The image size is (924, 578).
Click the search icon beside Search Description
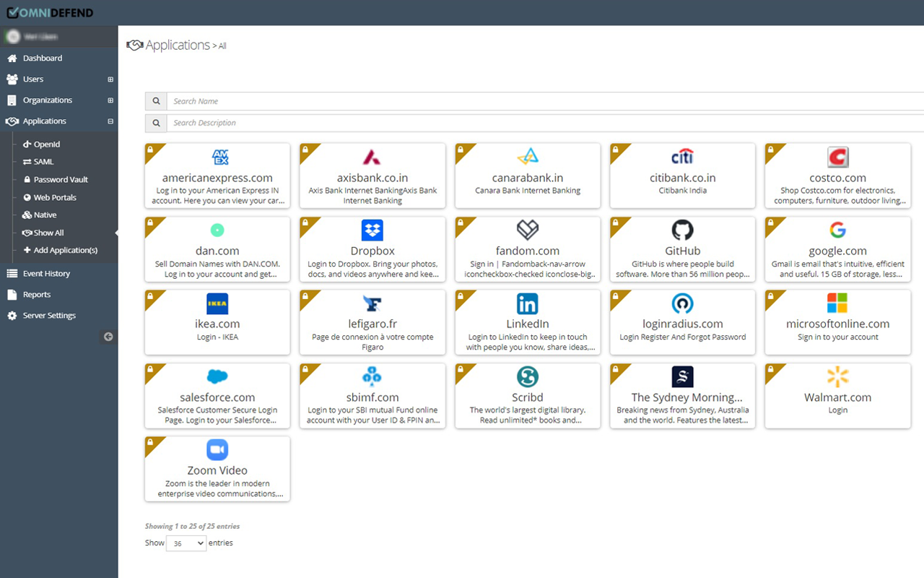click(156, 123)
